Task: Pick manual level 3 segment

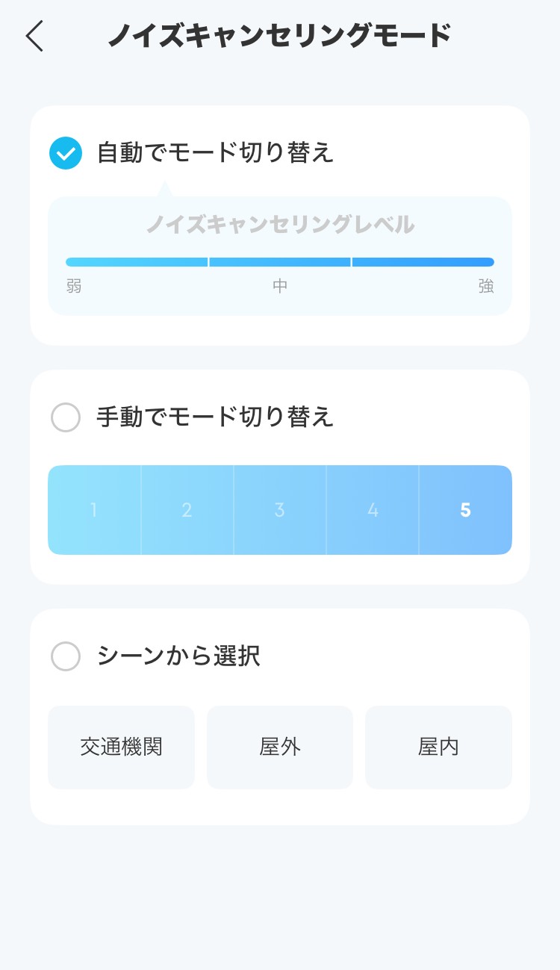Action: tap(280, 510)
